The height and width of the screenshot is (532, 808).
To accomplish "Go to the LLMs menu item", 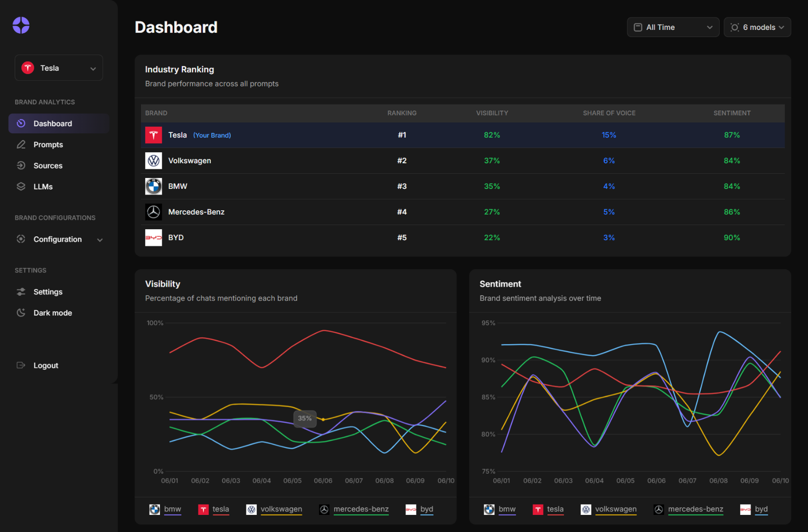I will (x=43, y=187).
